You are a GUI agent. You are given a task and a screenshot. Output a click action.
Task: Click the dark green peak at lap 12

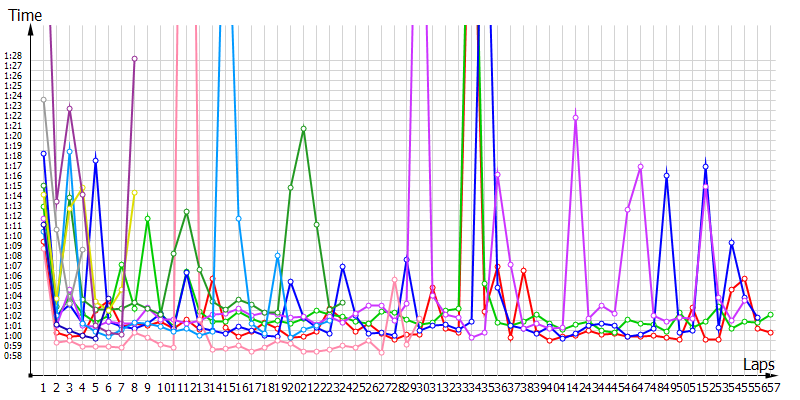[186, 212]
